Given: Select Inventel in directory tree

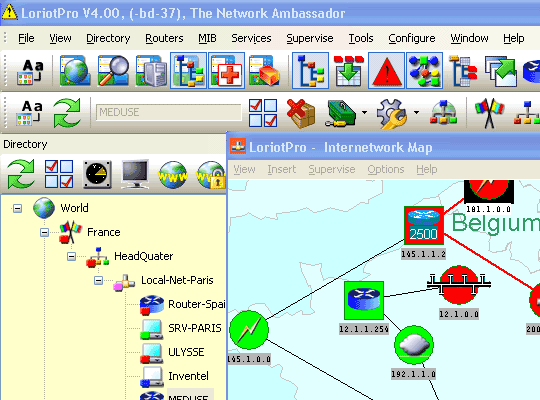Looking at the screenshot, I should coord(188,376).
